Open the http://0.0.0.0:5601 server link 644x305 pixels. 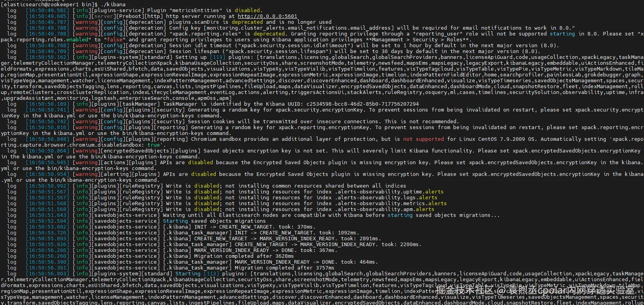268,16
